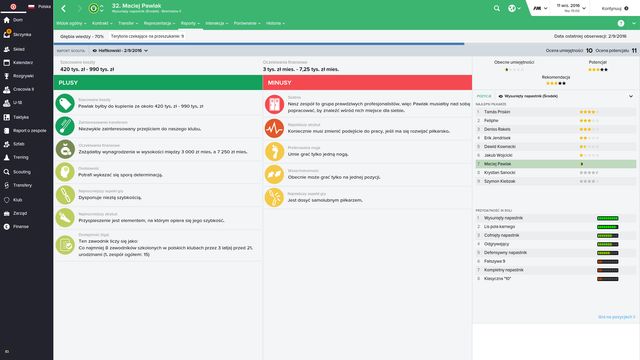Click the Lis pola karnego suitability bar
Screen dimensions: 640x360
607,227
